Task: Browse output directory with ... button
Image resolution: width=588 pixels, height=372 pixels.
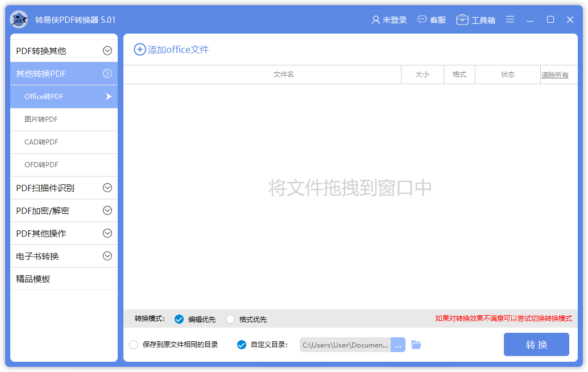Action: pos(398,345)
